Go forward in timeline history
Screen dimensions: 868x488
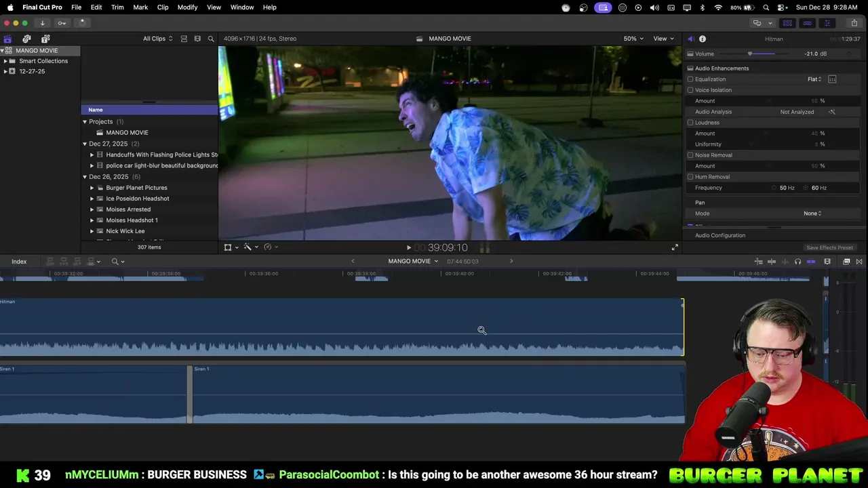pos(511,261)
